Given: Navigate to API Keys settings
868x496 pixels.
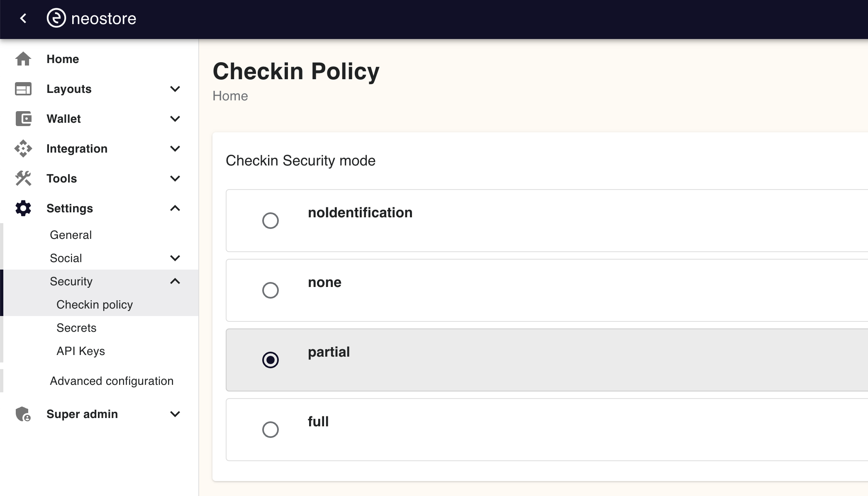Looking at the screenshot, I should (81, 351).
